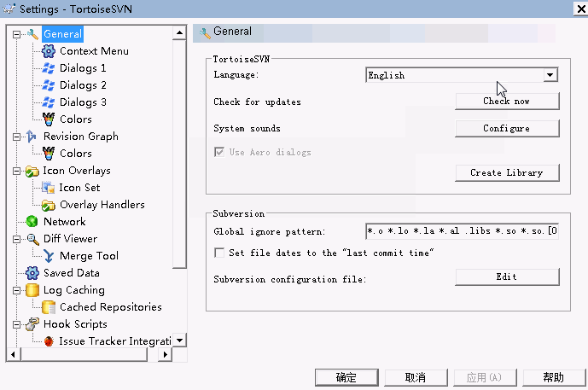Click the Log Caching database icon
The height and width of the screenshot is (390, 588).
pos(32,290)
